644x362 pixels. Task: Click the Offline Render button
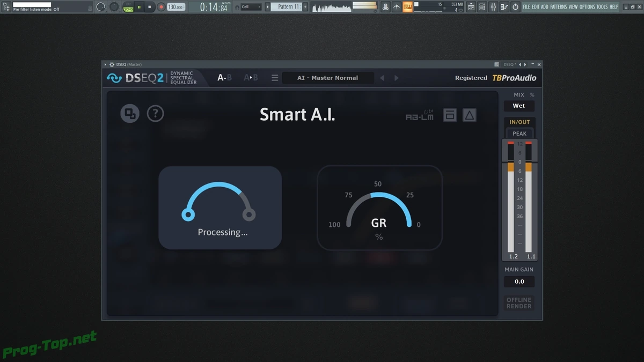click(519, 303)
